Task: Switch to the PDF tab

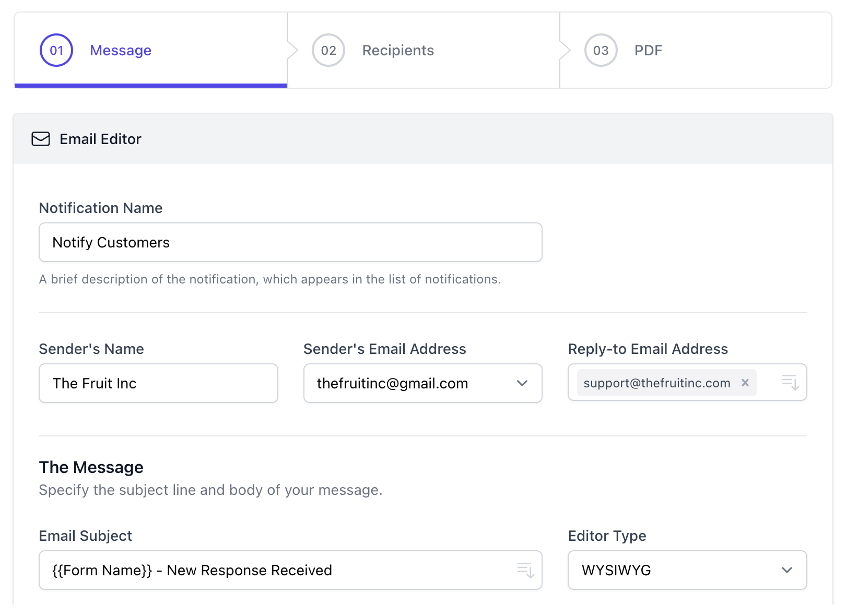Action: pyautogui.click(x=648, y=50)
